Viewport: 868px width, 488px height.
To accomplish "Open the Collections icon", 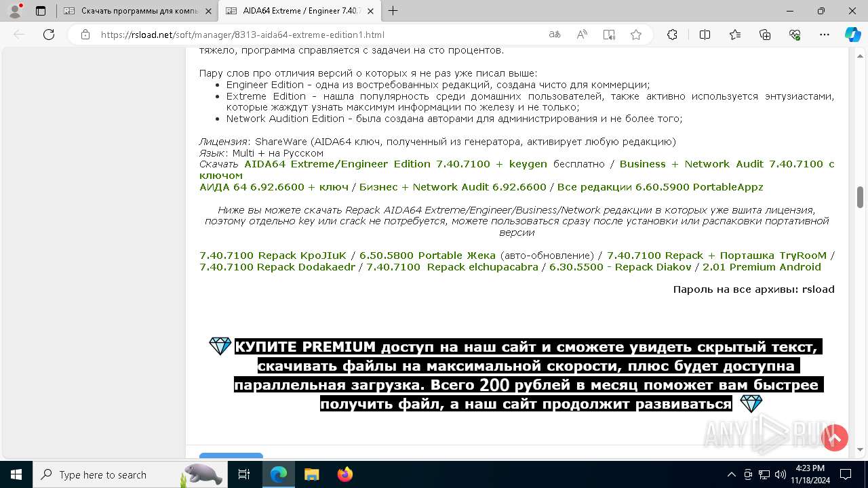I will click(765, 35).
